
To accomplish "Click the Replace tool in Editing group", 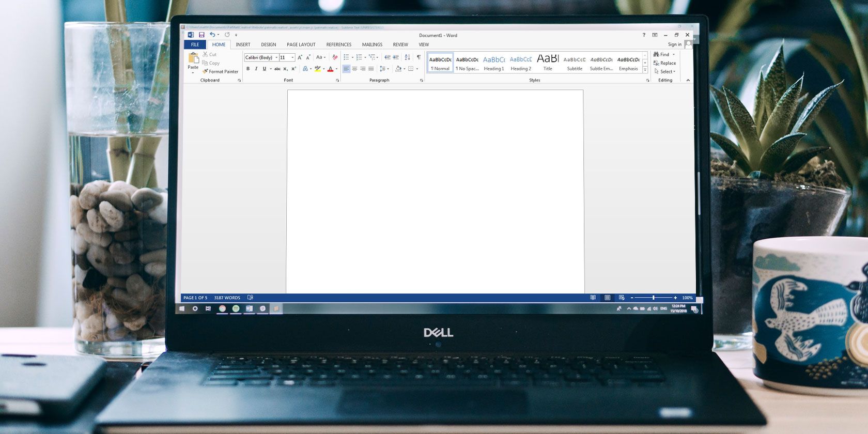I will (x=664, y=63).
